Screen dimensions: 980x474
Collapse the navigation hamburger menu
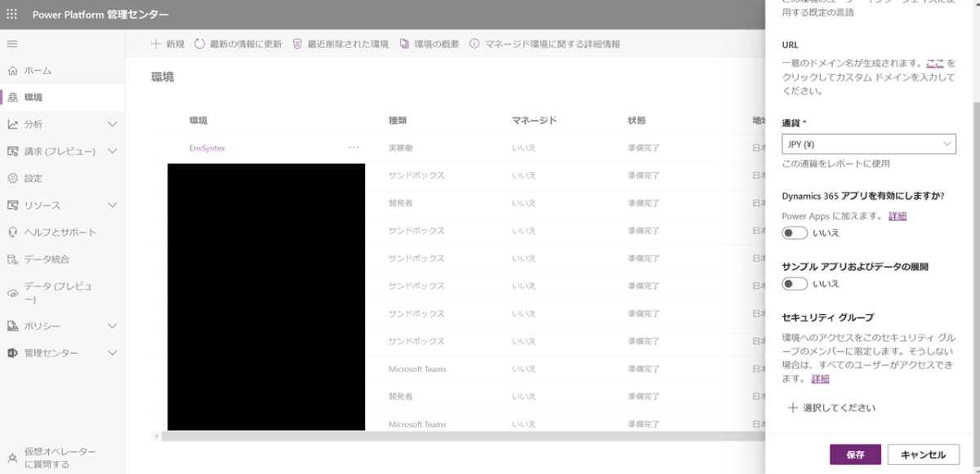click(x=12, y=43)
